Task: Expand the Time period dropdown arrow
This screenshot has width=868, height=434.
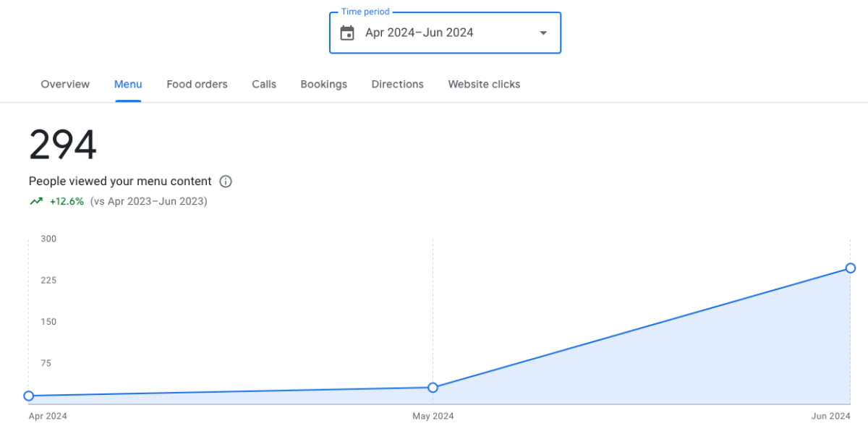Action: 543,33
